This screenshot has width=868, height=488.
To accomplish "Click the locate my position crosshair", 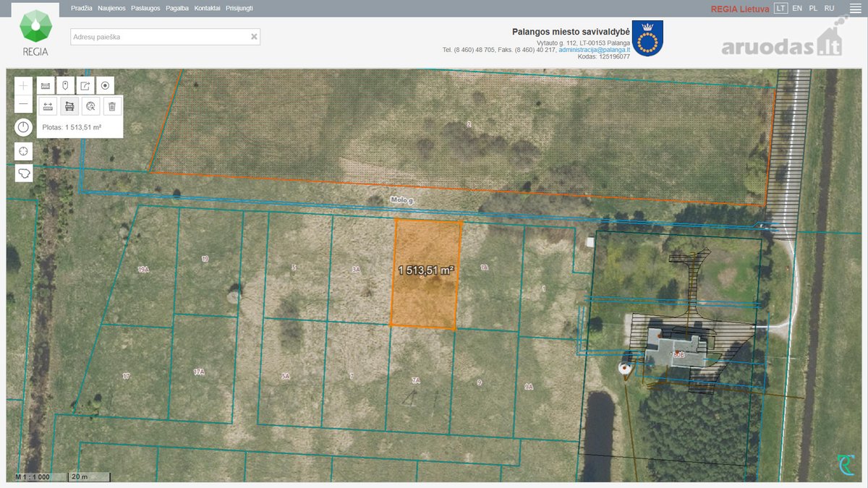I will [x=24, y=151].
